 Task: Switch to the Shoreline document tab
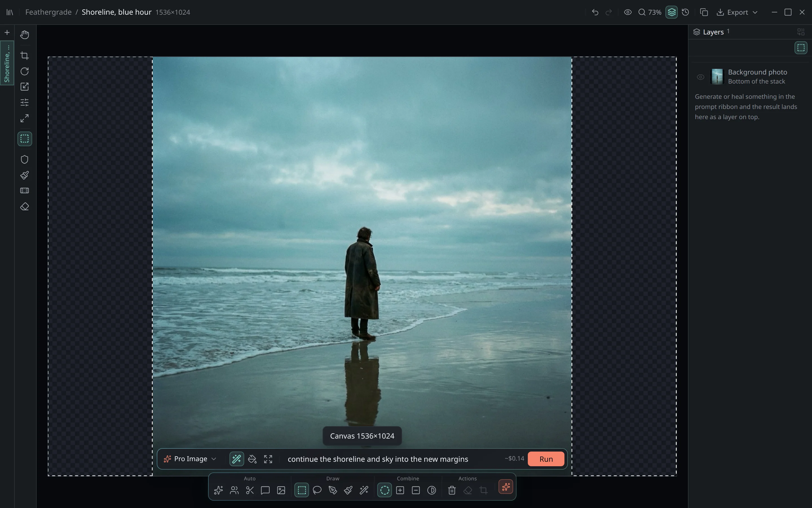[7, 63]
